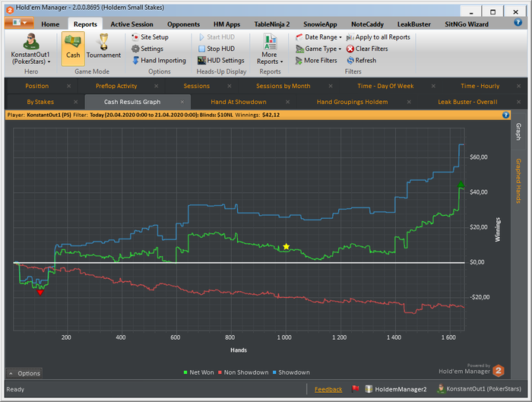Image resolution: width=532 pixels, height=402 pixels.
Task: Open the Opponents tab
Action: tap(184, 24)
